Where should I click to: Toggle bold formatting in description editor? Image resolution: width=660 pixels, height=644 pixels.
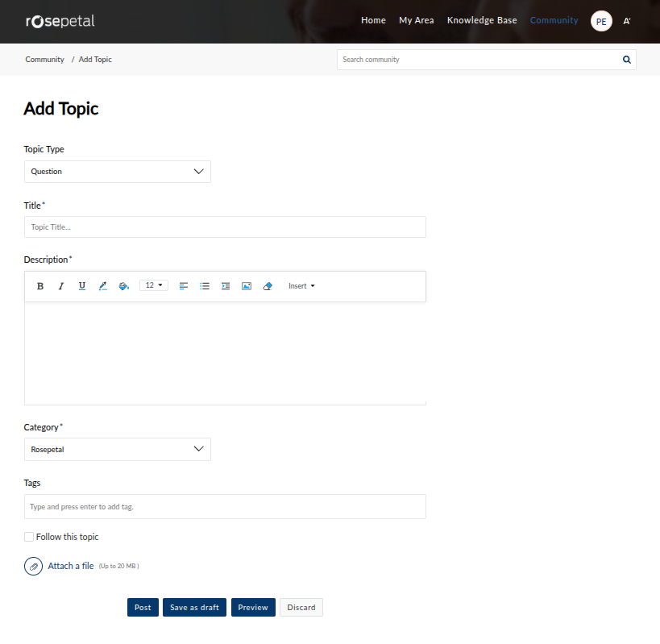pos(40,286)
